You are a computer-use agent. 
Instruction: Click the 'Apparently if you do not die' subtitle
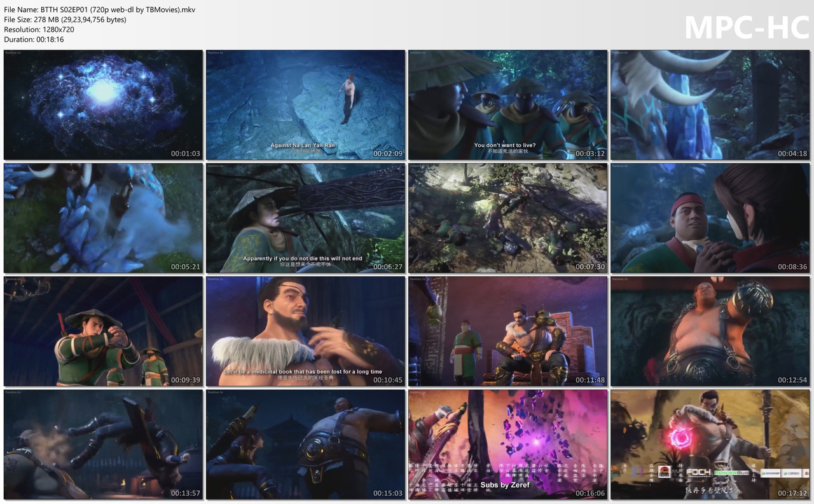pyautogui.click(x=303, y=259)
